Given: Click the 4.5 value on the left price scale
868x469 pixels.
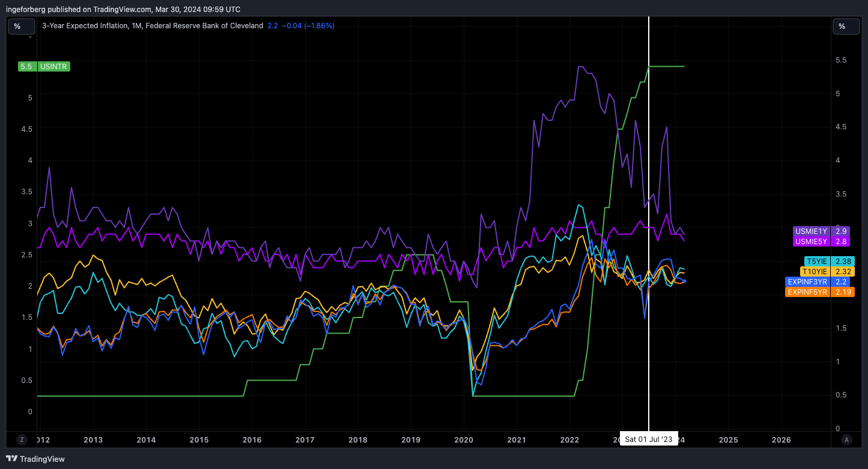Looking at the screenshot, I should (x=26, y=128).
